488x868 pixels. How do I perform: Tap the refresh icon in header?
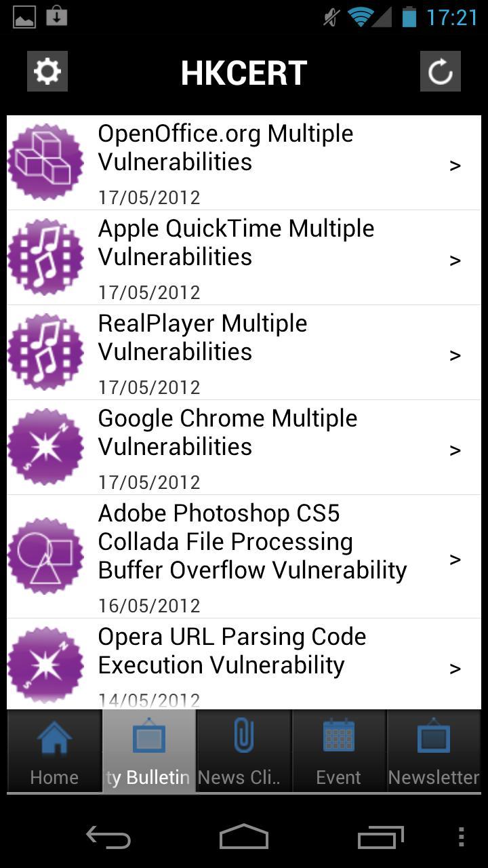pos(441,71)
